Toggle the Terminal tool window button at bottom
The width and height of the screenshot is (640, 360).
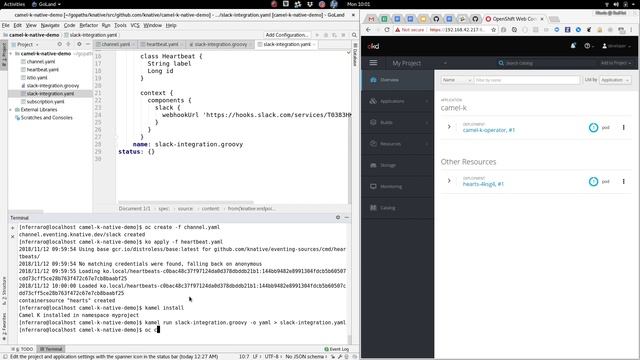(x=51, y=349)
